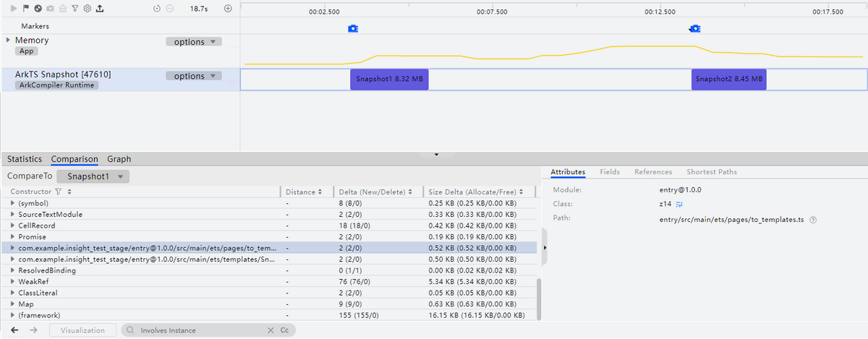Zoom in timeline with plus icon
868x339 pixels.
pos(228,9)
